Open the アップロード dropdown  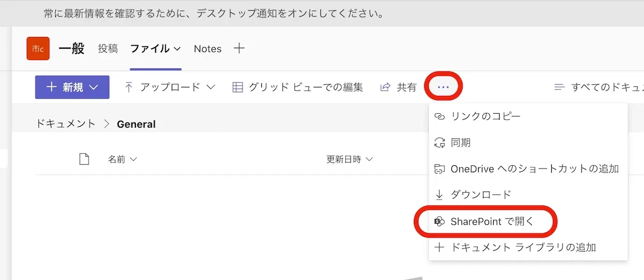coord(170,87)
